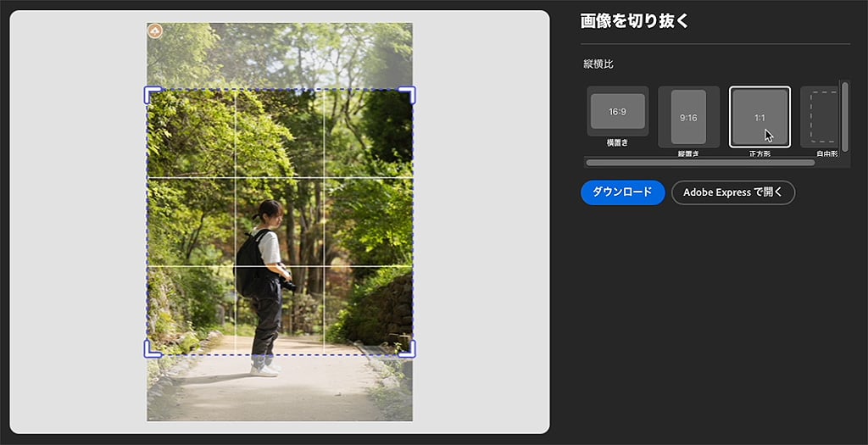Click the horizontal scrollbar under aspect ratios

tap(700, 163)
